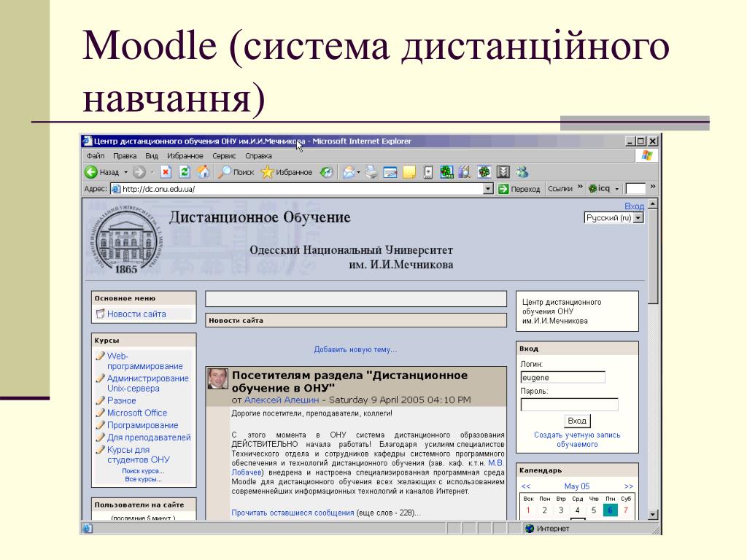Viewport: 747px width, 560px height.
Task: Open the Русский (ru) language dropdown
Action: (x=614, y=217)
